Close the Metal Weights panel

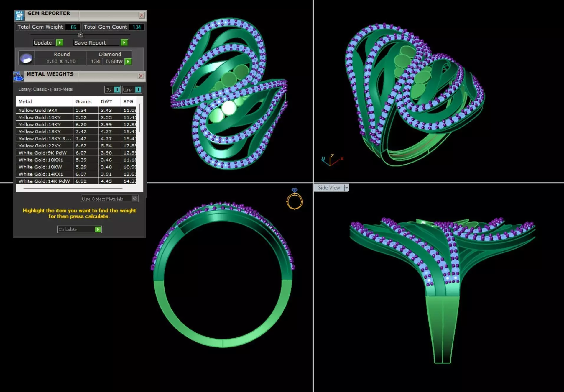pyautogui.click(x=141, y=76)
